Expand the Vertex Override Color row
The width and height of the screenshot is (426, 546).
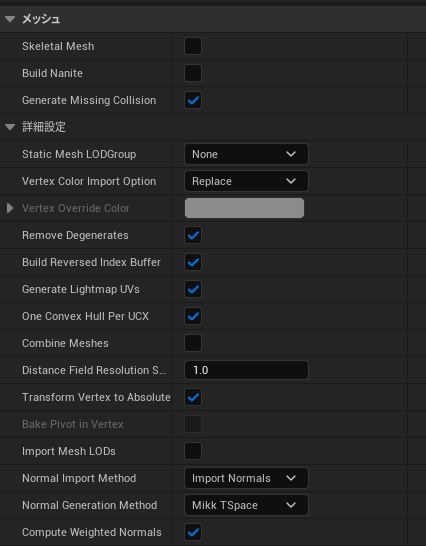pos(10,208)
